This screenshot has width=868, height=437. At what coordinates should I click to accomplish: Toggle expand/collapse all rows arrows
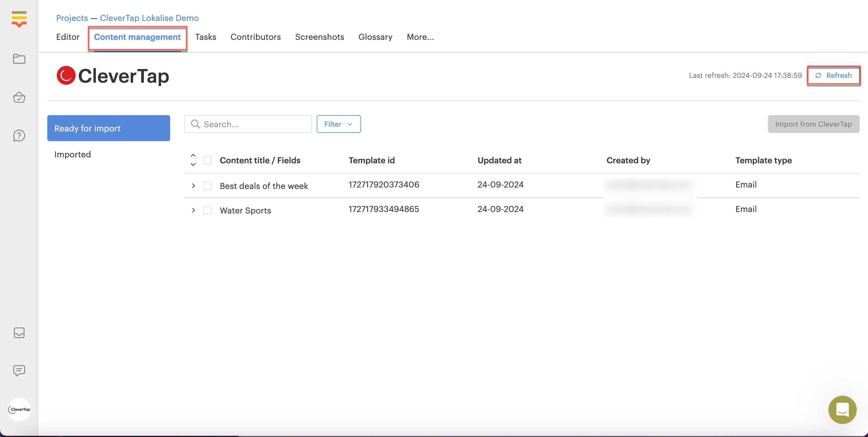(x=193, y=160)
